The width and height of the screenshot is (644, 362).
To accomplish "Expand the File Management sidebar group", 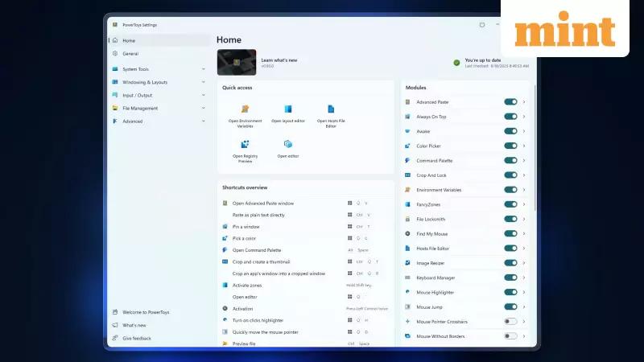I will click(157, 108).
